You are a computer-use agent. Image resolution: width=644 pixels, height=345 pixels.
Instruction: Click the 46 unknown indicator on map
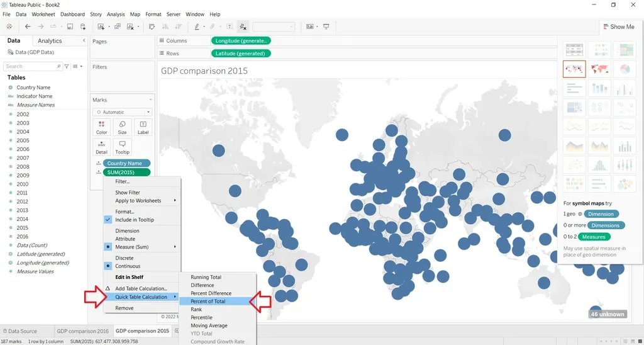[607, 314]
